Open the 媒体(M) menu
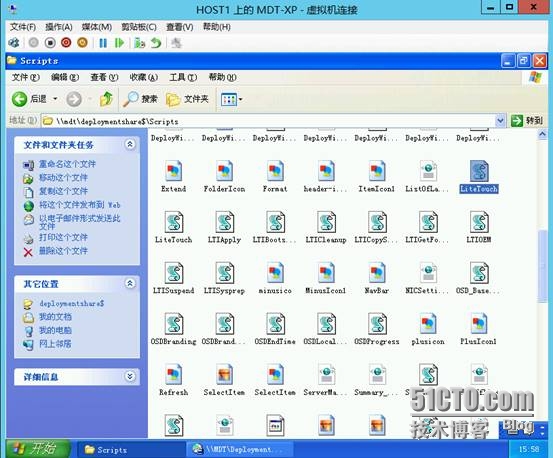 coord(97,27)
